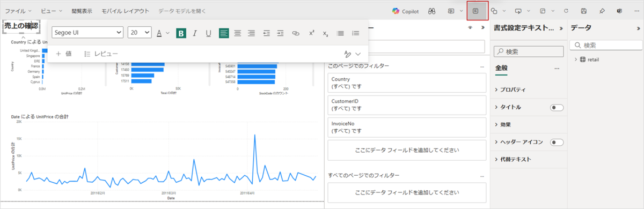Click the retail table icon

click(x=583, y=59)
